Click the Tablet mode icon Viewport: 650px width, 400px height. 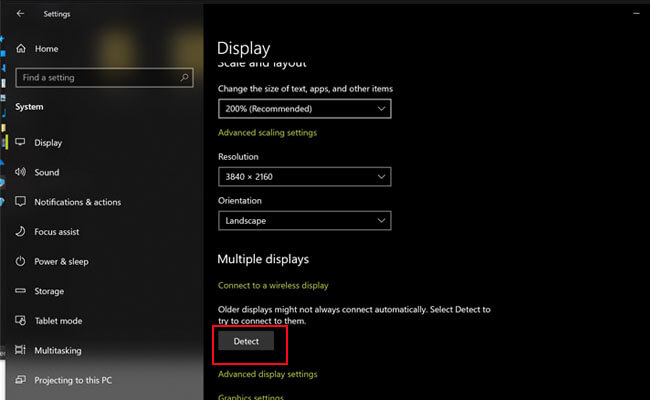tap(20, 320)
